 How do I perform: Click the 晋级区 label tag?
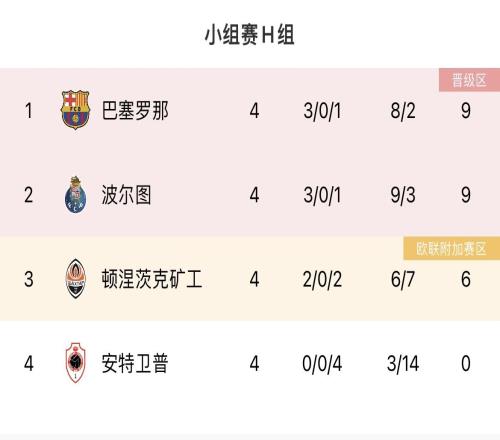(x=469, y=80)
